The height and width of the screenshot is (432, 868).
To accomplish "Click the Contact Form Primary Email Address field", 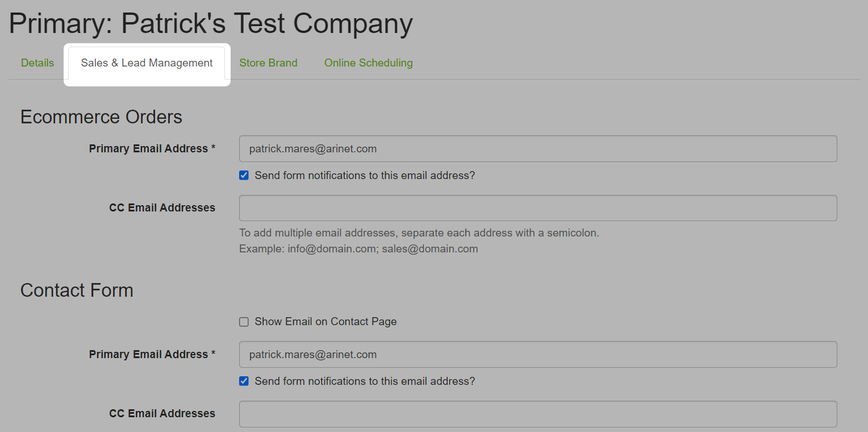I will [x=538, y=354].
